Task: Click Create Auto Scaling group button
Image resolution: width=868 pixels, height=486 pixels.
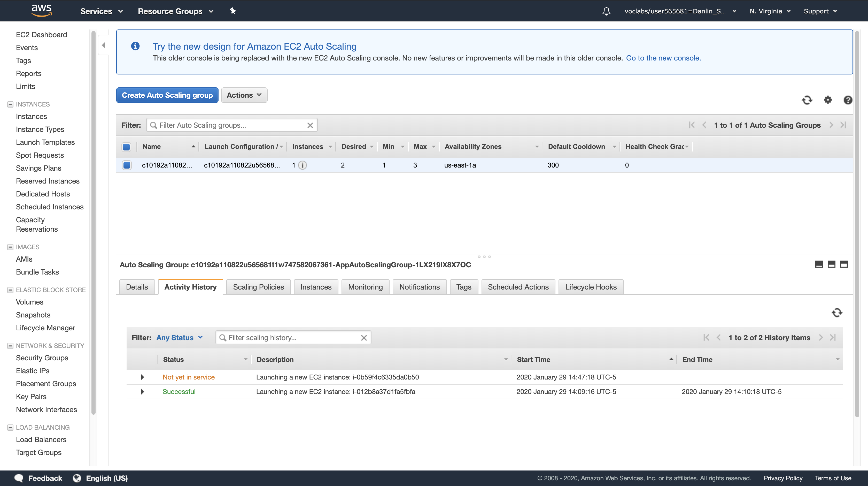Action: (167, 95)
